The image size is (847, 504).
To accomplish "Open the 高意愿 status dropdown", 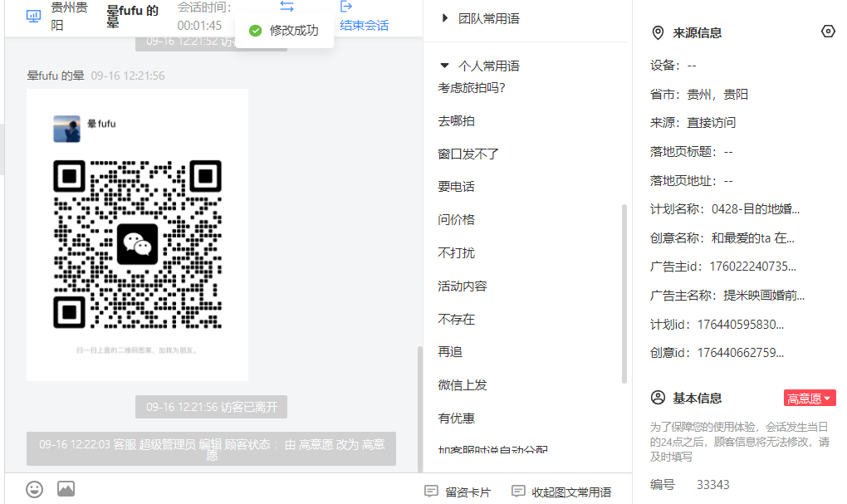I will click(810, 398).
